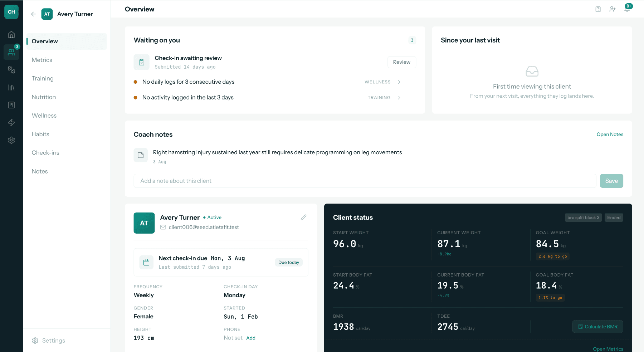Screen dimensions: 644x352
Task: Click the Due today badge
Action: coord(289,262)
